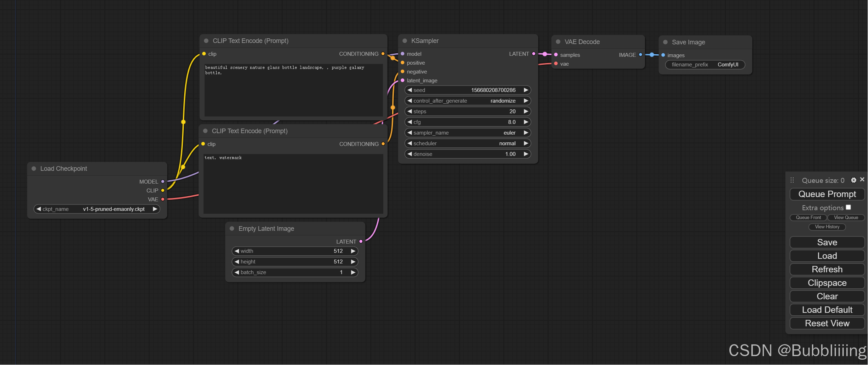Click positive prompt text area
This screenshot has width=868, height=365.
tap(294, 90)
